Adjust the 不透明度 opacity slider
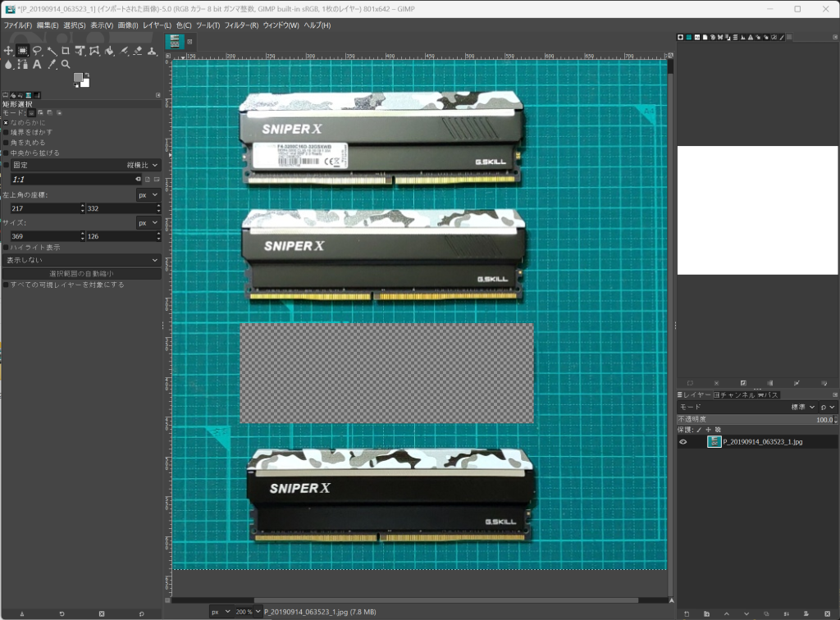Screen dimensions: 840x620 [757, 419]
